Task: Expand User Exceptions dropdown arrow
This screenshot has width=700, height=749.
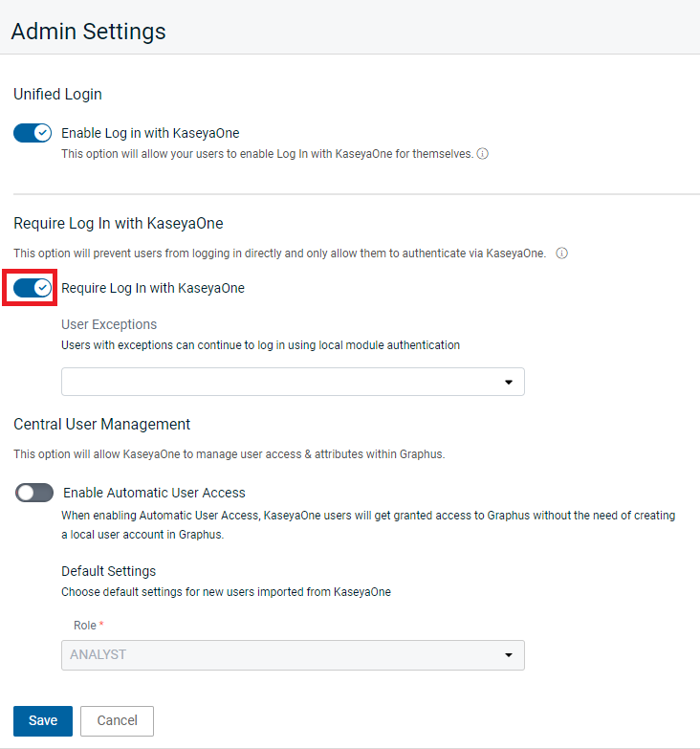Action: coord(509,382)
